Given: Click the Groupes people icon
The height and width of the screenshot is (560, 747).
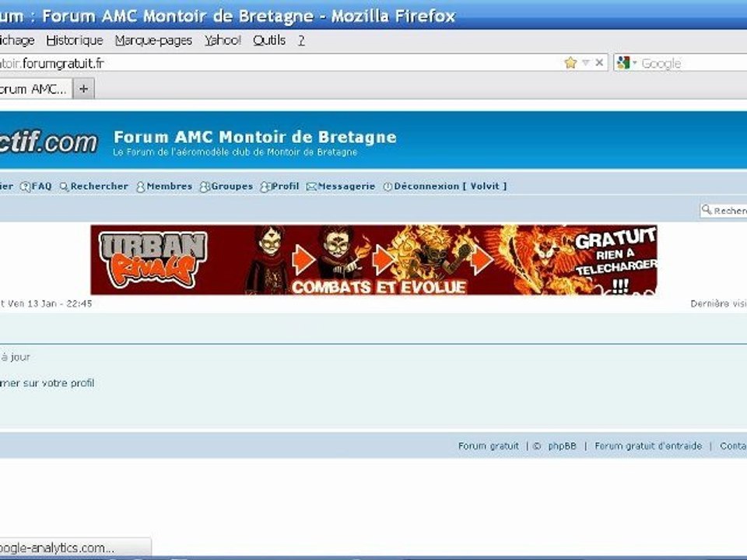Looking at the screenshot, I should pos(205,187).
